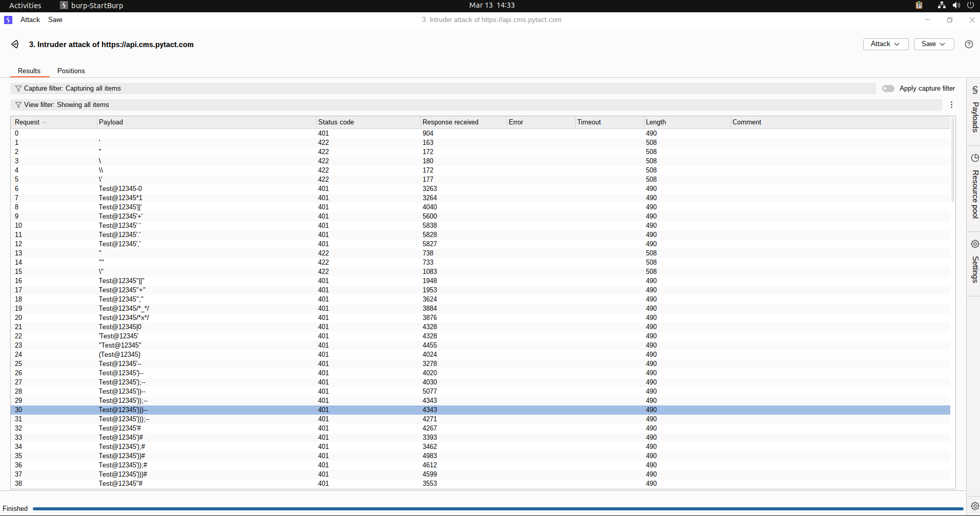Open the help question mark icon
Image resolution: width=980 pixels, height=516 pixels.
pos(969,45)
